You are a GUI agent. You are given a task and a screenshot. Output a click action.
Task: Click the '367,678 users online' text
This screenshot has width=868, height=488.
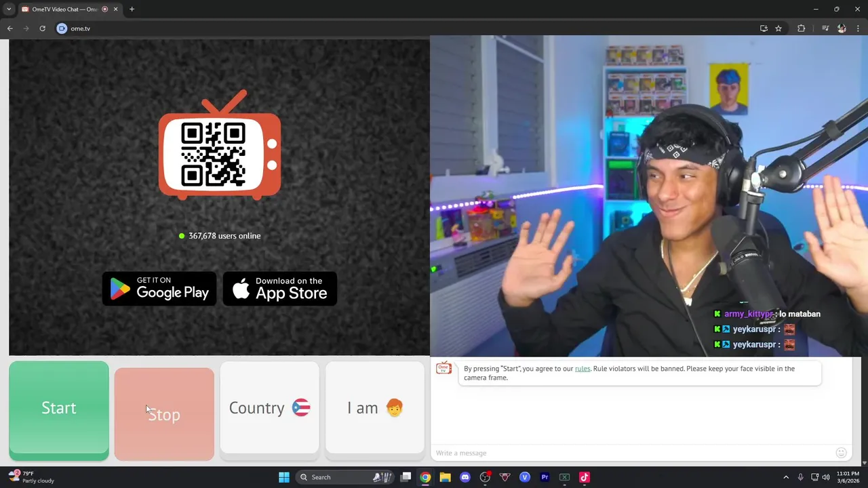[x=224, y=236]
